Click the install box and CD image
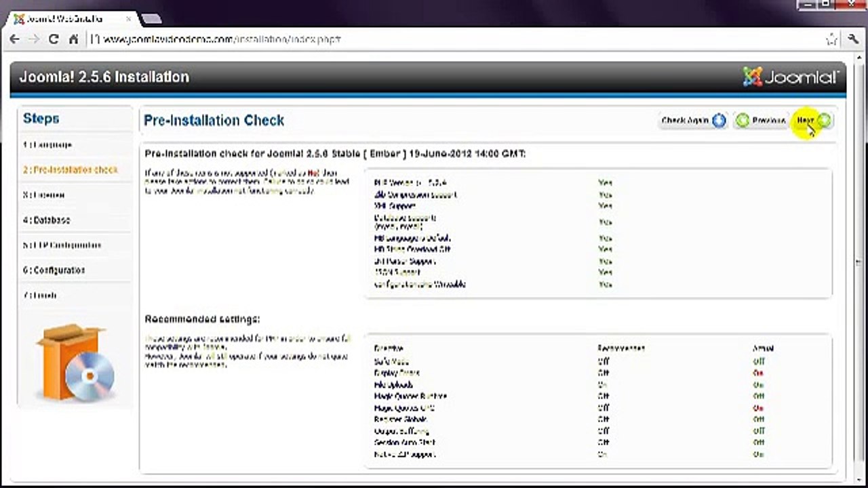The image size is (868, 488). tap(76, 363)
